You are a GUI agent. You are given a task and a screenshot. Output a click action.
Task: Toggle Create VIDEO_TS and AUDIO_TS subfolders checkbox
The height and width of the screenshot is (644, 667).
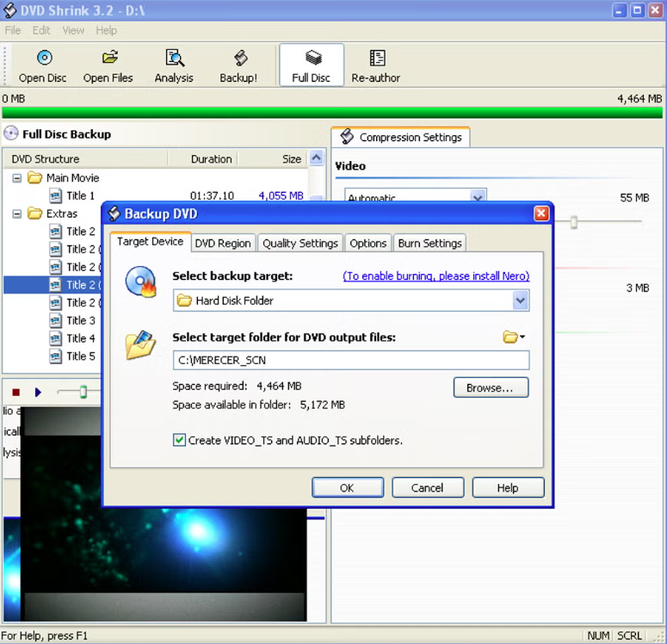point(179,440)
